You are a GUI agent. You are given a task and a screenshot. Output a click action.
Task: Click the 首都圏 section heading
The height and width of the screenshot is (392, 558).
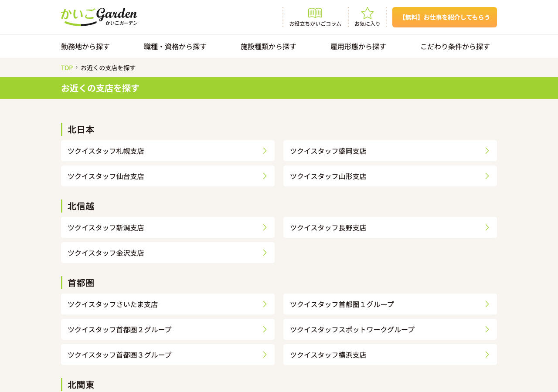81,283
